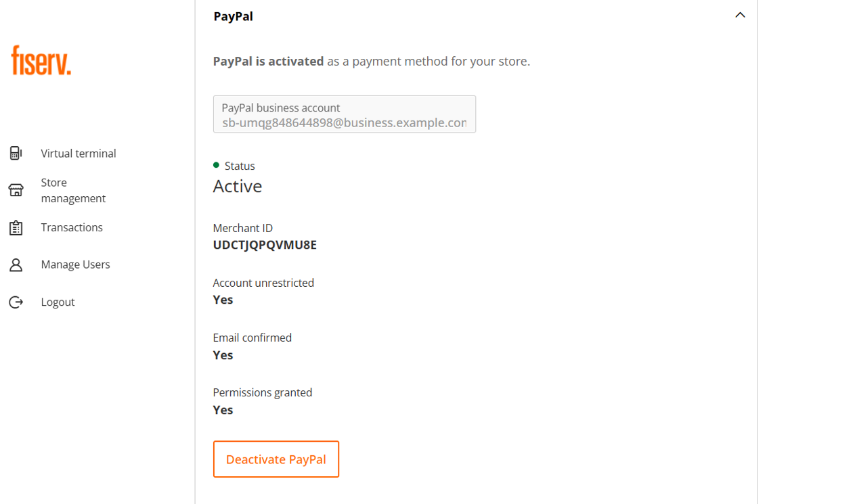Click the 'PayPal is activated' message

coord(268,61)
